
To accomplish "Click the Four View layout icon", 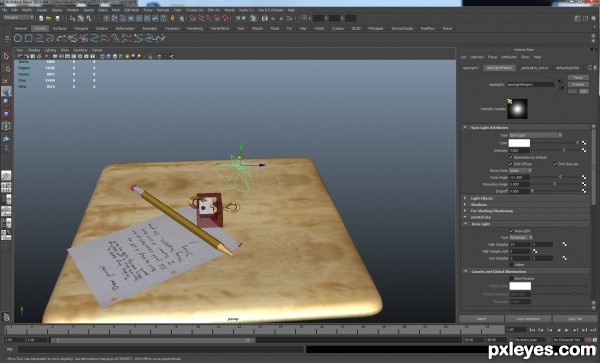I will [x=6, y=187].
